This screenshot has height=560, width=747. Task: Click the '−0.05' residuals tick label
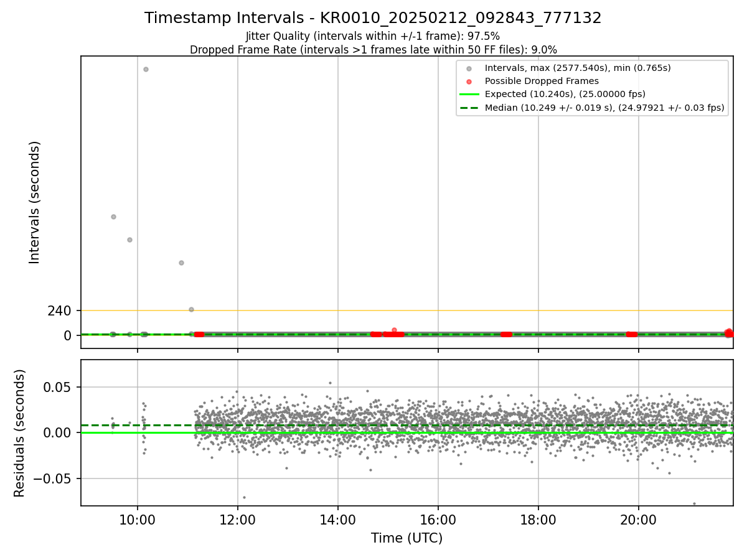[x=54, y=479]
